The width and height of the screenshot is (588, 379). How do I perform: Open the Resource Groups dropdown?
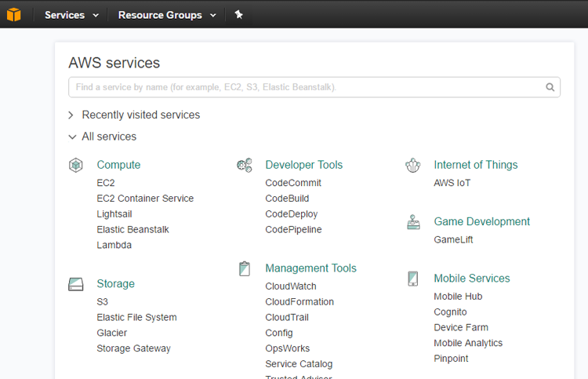click(167, 15)
